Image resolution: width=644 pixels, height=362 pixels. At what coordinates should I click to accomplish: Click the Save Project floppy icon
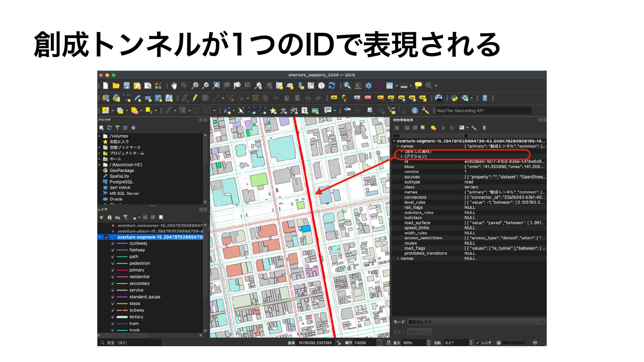pyautogui.click(x=126, y=86)
